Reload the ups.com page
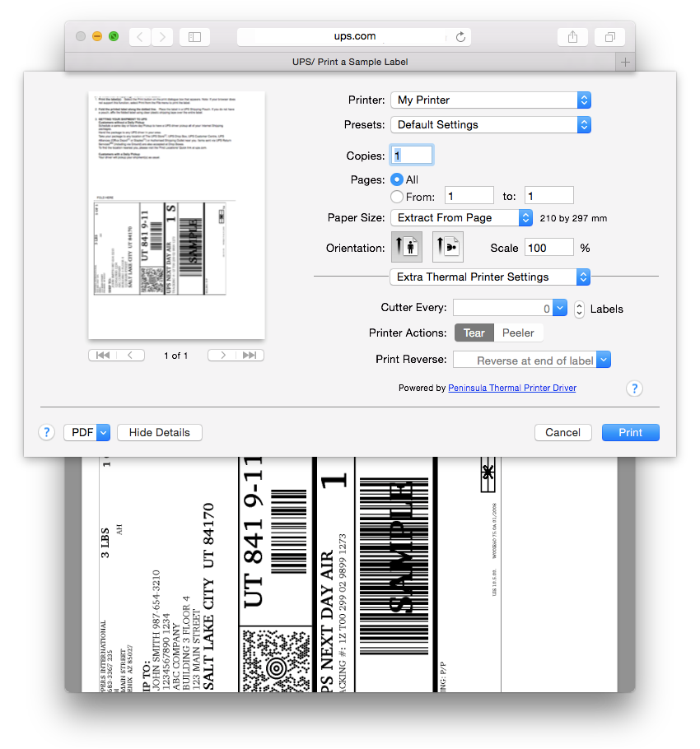 460,37
